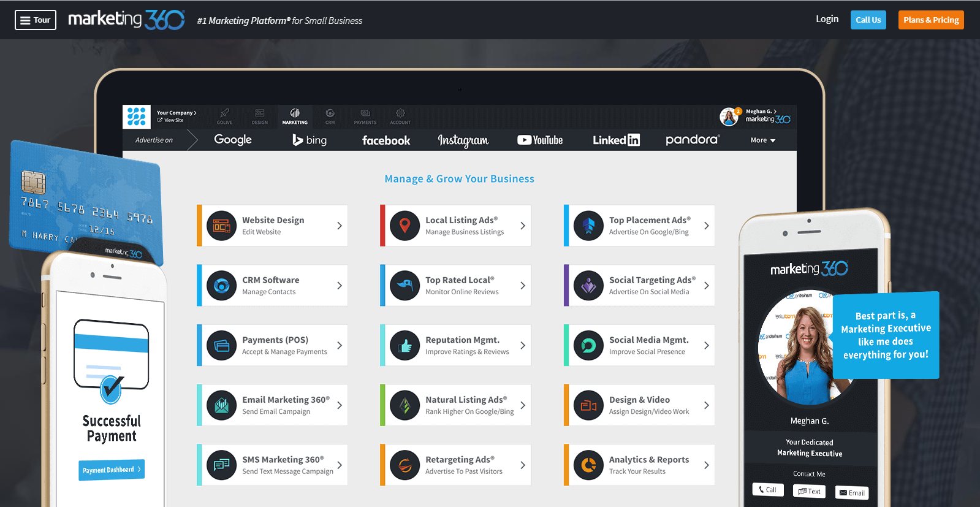Open the Reputation Mgmt. thumbs-up icon
Image resolution: width=980 pixels, height=507 pixels.
(x=405, y=346)
